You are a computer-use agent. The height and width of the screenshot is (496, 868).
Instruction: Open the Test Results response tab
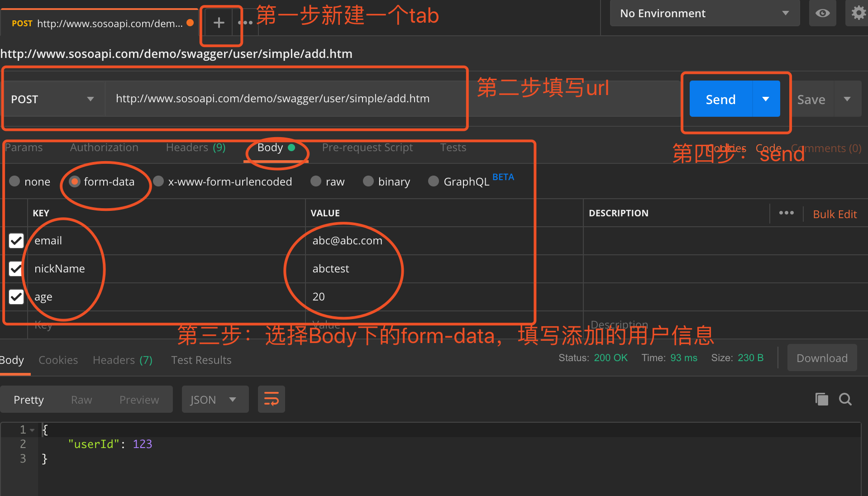[201, 360]
